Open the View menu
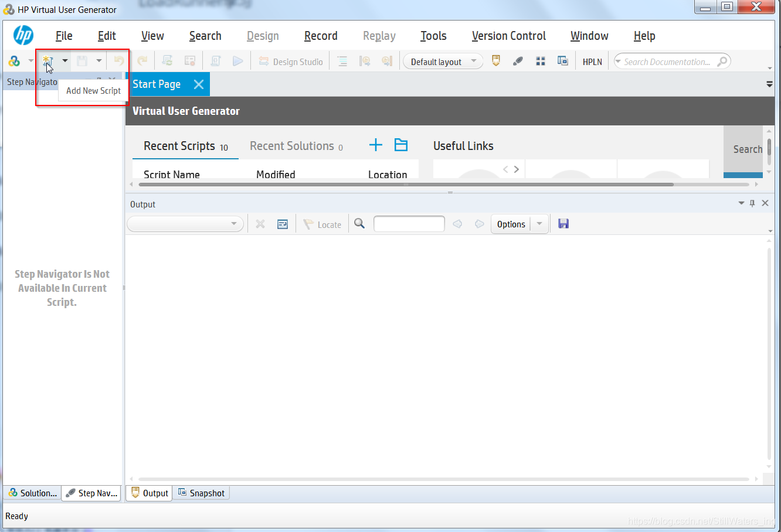This screenshot has width=781, height=532. (x=152, y=36)
